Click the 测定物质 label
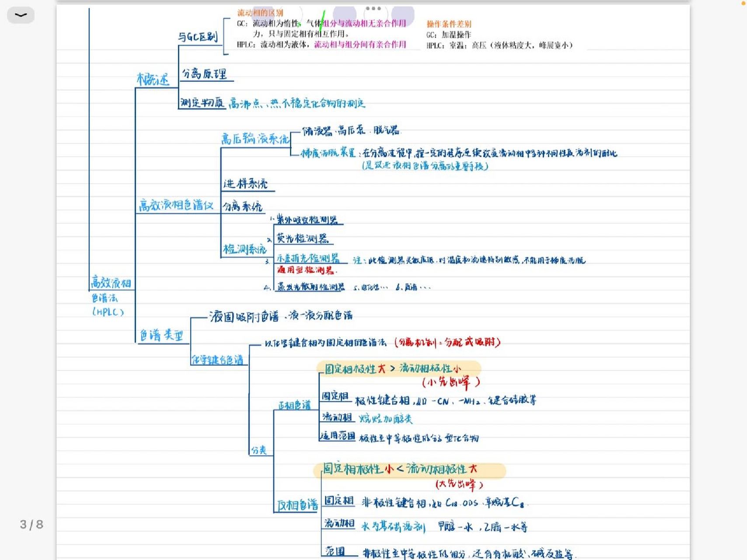Screen dimensions: 747x560 tap(202, 103)
